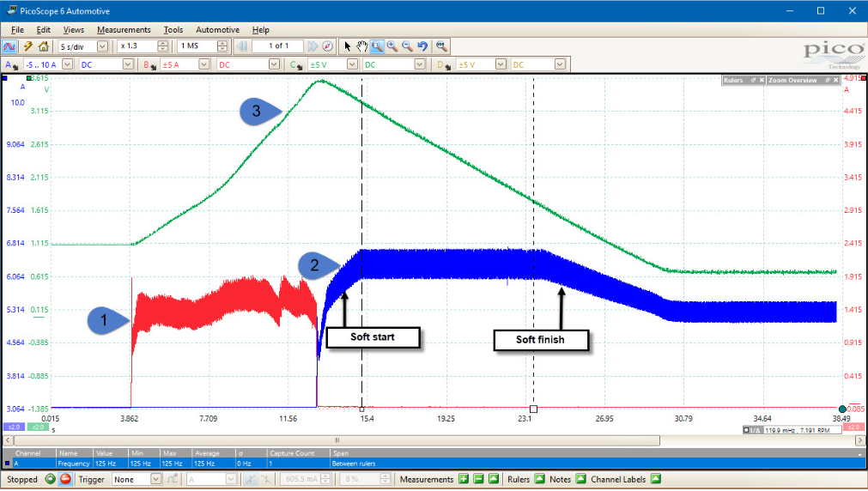Select the arrow pointer tool

(347, 46)
